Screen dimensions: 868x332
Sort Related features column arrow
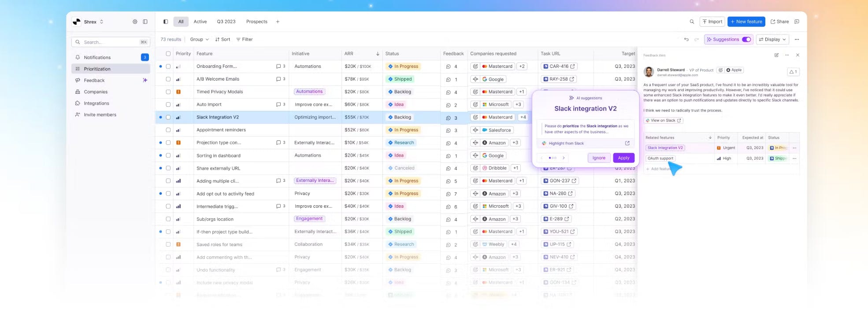click(x=710, y=138)
